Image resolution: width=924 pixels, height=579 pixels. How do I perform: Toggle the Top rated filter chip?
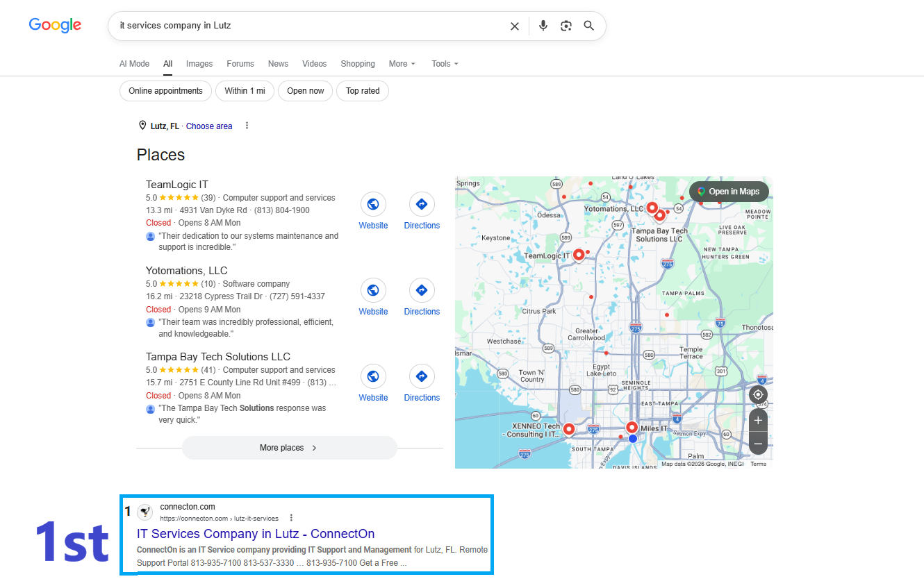[363, 91]
